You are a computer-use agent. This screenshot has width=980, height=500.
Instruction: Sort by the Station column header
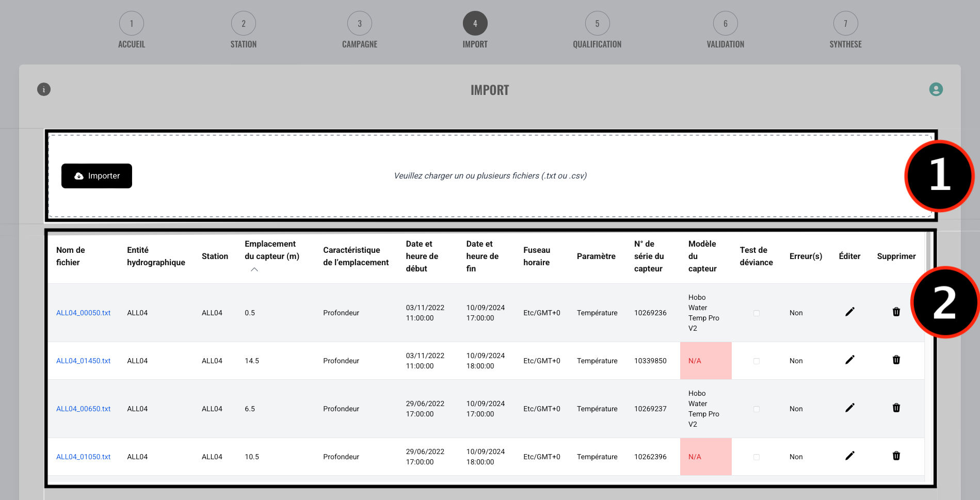(x=215, y=256)
